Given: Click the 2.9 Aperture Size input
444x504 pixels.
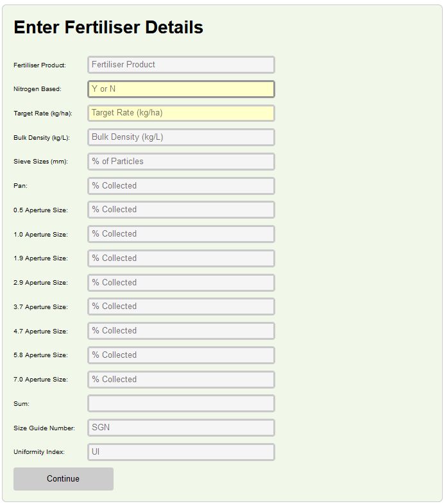Looking at the screenshot, I should click(x=181, y=283).
